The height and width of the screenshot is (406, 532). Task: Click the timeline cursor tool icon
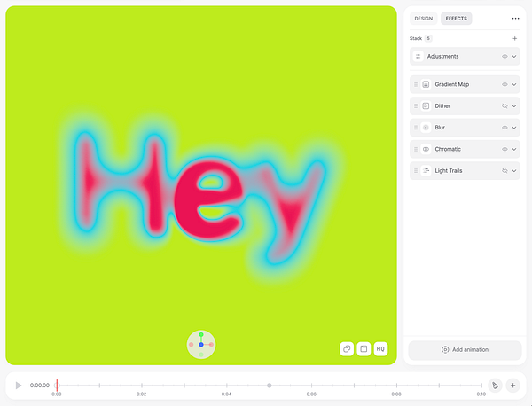(495, 386)
